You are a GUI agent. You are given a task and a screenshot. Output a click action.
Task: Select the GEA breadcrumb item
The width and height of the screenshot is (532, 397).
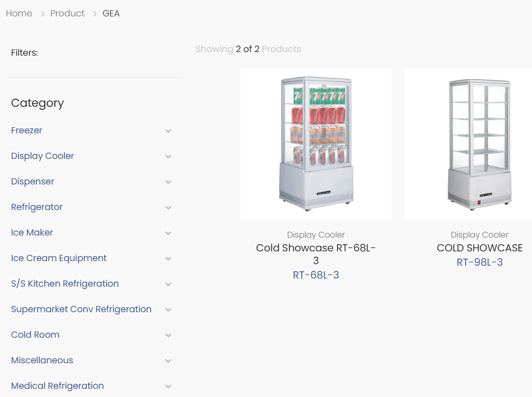tap(111, 13)
